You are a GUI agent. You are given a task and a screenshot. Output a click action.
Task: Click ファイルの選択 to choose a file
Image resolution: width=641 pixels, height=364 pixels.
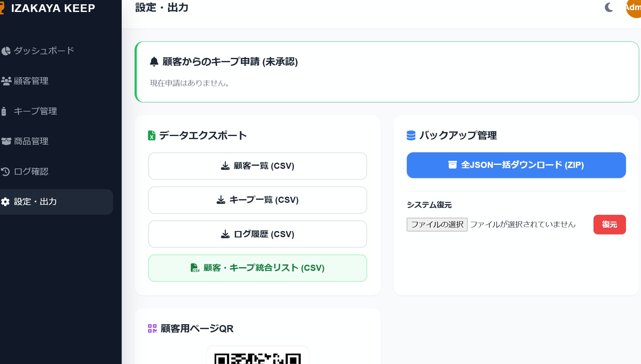[437, 225]
